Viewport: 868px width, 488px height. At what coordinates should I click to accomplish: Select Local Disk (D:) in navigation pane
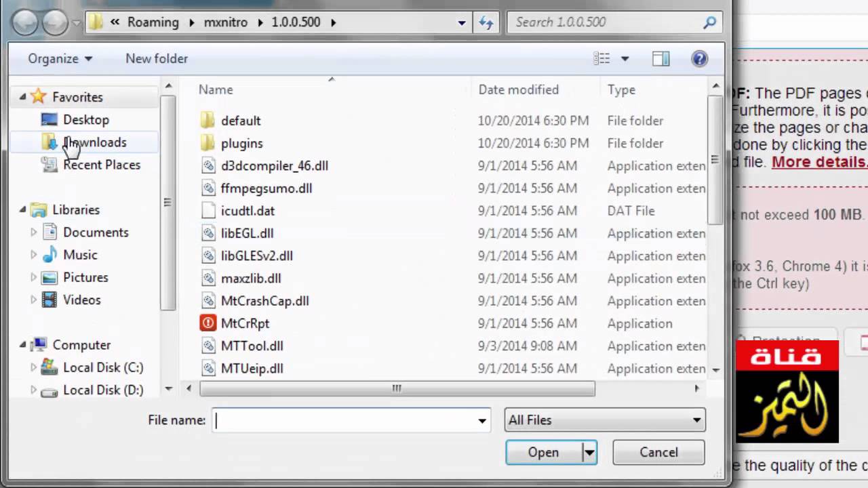tap(103, 390)
